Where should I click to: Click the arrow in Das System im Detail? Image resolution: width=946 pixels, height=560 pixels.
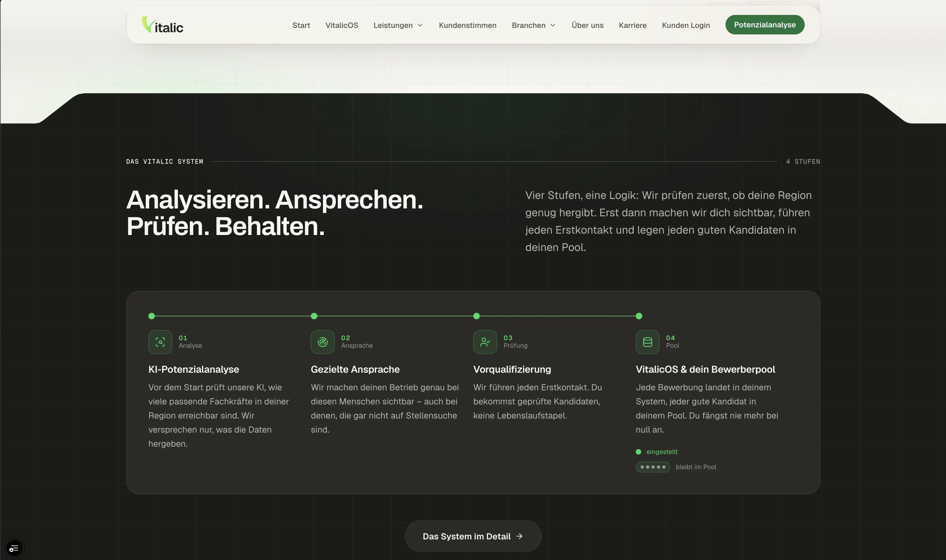point(519,536)
